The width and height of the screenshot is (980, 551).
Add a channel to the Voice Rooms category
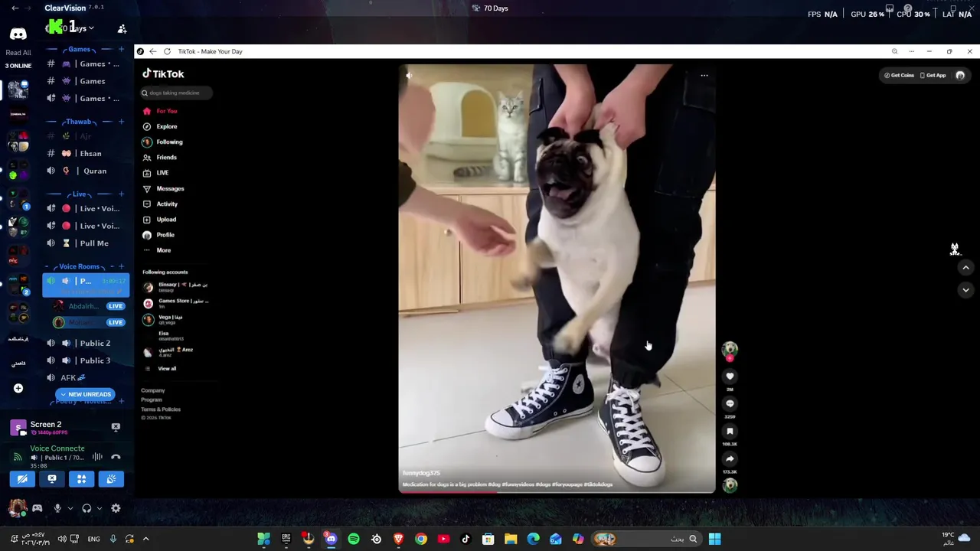pyautogui.click(x=121, y=266)
